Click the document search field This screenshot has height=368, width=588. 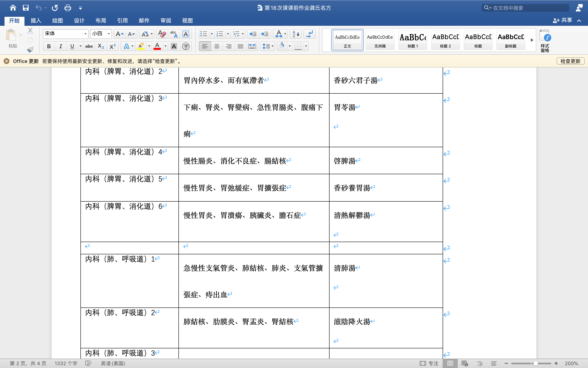point(525,8)
